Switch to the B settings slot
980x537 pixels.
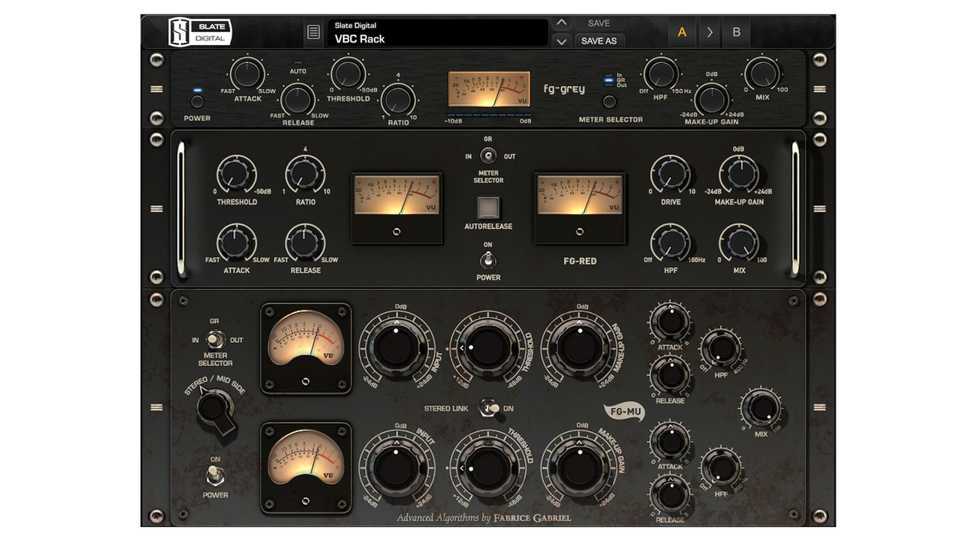click(736, 32)
